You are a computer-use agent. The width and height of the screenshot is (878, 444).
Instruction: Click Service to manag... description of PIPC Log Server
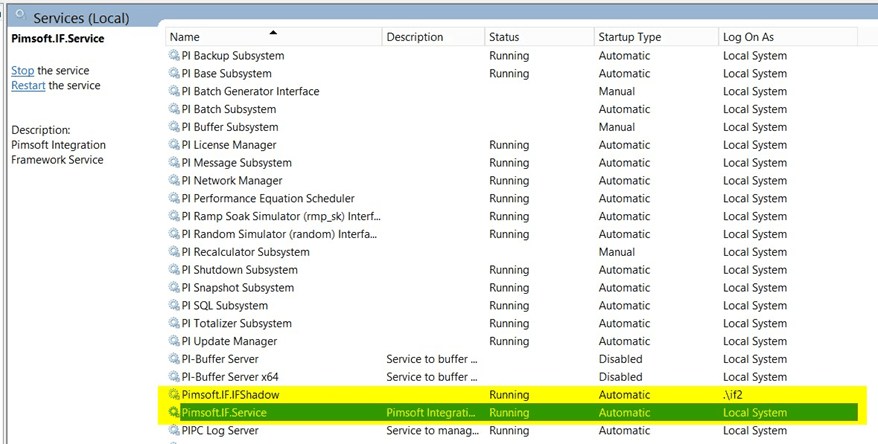click(432, 431)
